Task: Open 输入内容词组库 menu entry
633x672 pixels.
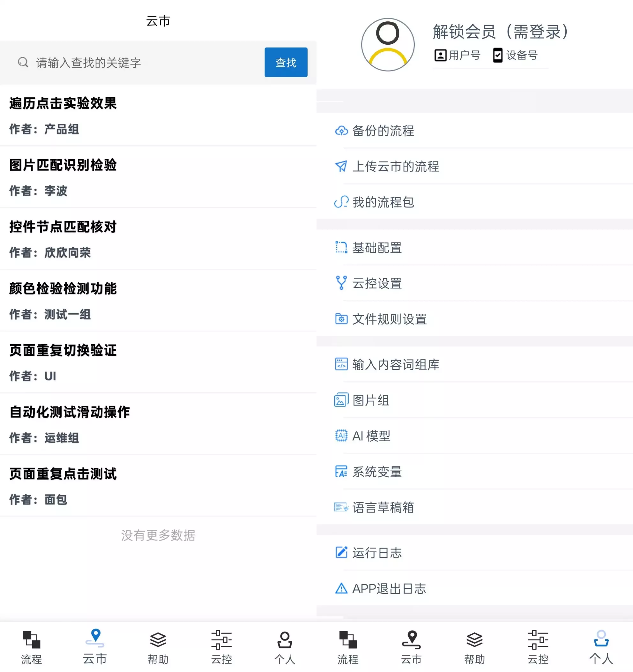Action: pyautogui.click(x=395, y=364)
